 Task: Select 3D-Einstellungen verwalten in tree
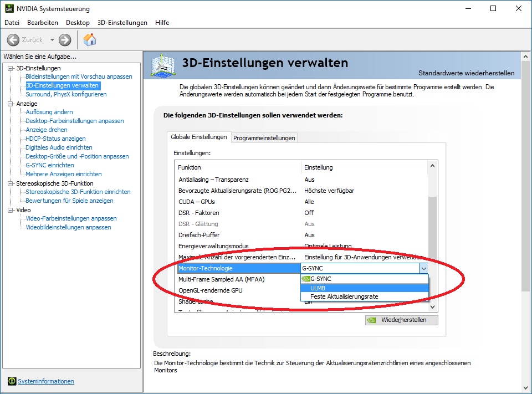pos(63,85)
